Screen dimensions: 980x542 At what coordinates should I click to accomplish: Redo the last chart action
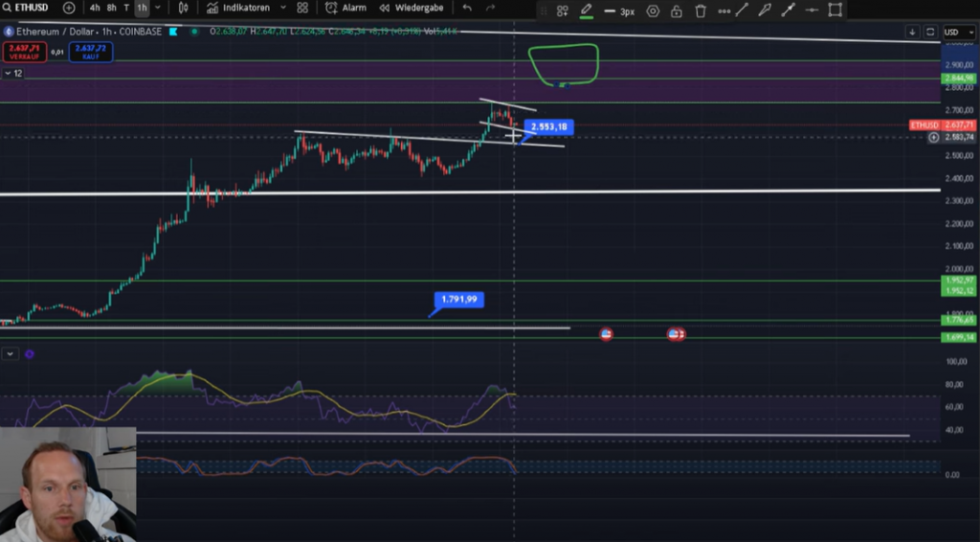pyautogui.click(x=491, y=8)
